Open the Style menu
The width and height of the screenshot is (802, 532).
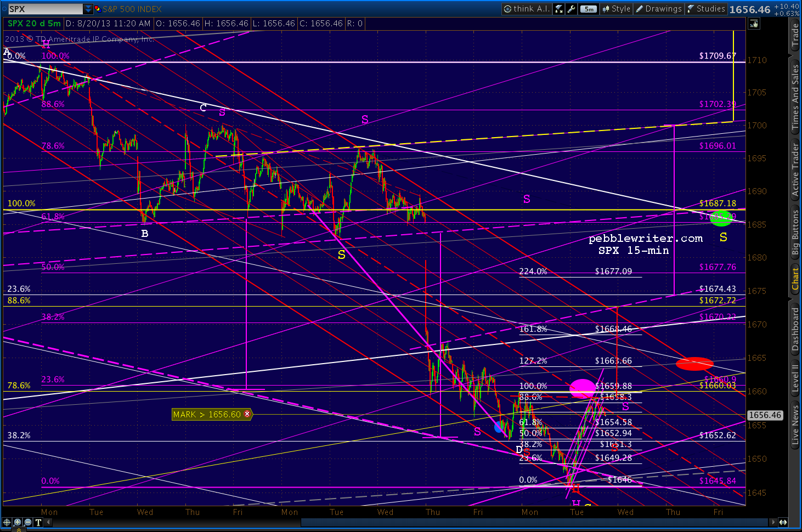pos(616,9)
